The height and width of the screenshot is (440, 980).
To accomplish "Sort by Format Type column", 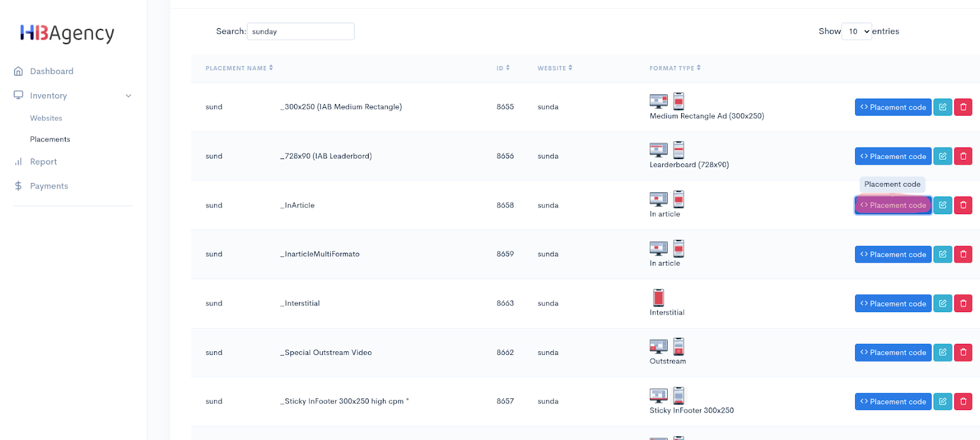I will 675,68.
